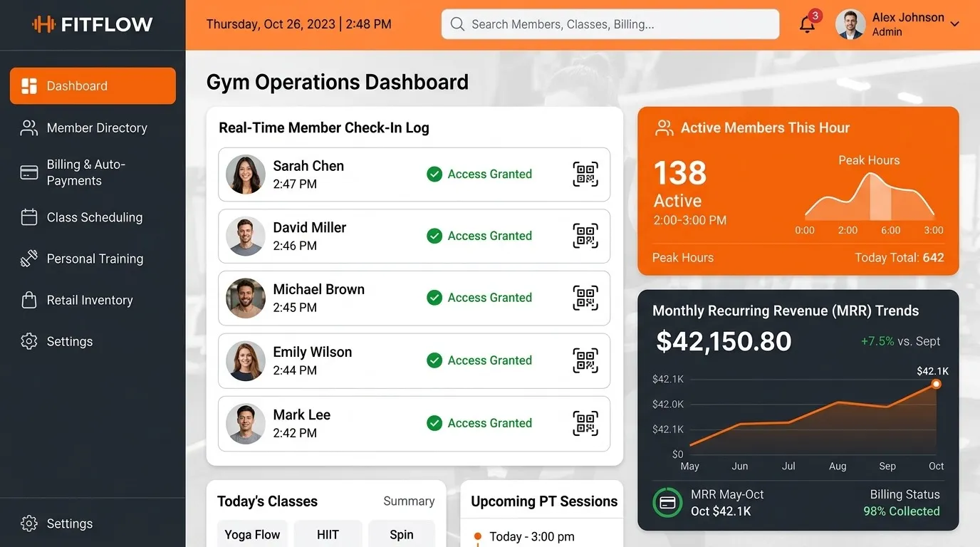Open David Miller's QR code
The image size is (980, 547).
click(585, 236)
